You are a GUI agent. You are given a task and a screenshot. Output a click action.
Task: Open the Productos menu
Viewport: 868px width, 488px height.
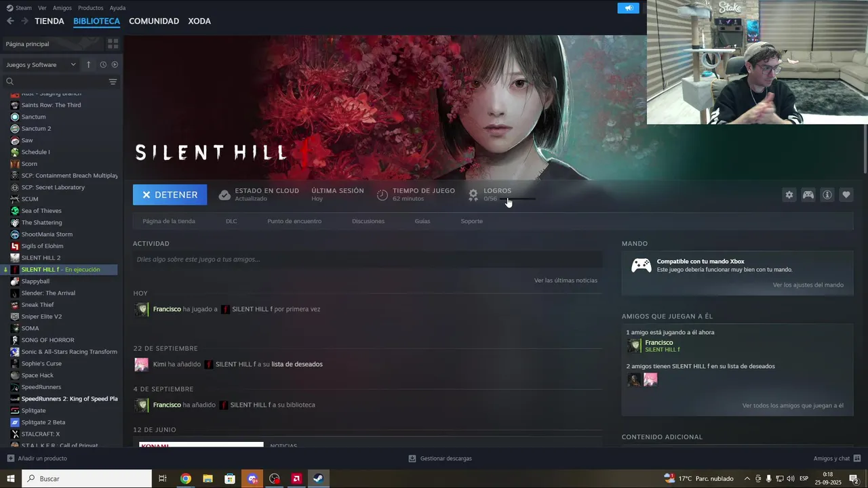[90, 8]
